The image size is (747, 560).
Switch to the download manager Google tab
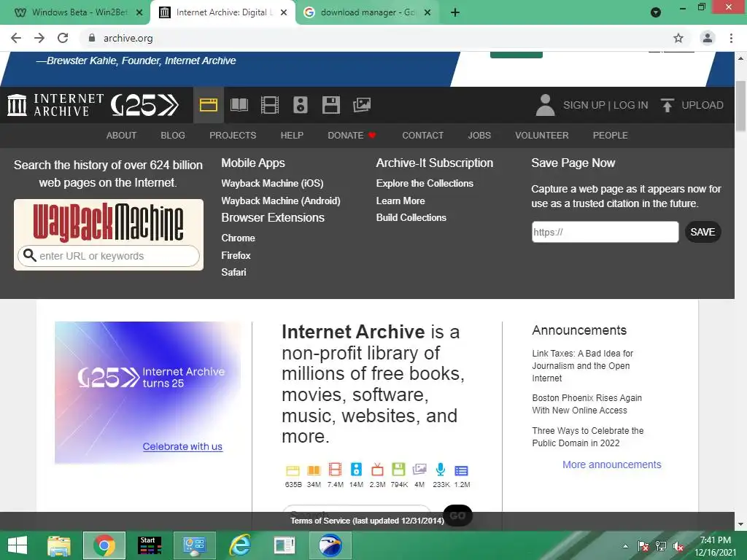tap(368, 12)
